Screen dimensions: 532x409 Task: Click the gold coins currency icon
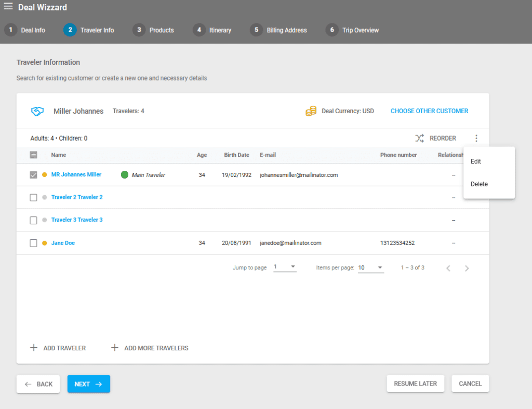click(311, 111)
